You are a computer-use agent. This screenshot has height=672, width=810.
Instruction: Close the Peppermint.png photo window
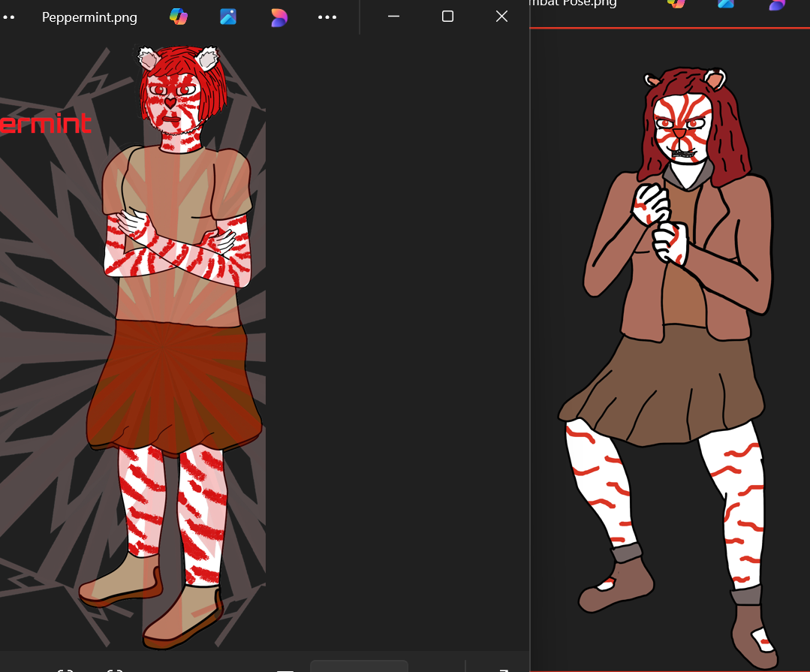coord(501,17)
